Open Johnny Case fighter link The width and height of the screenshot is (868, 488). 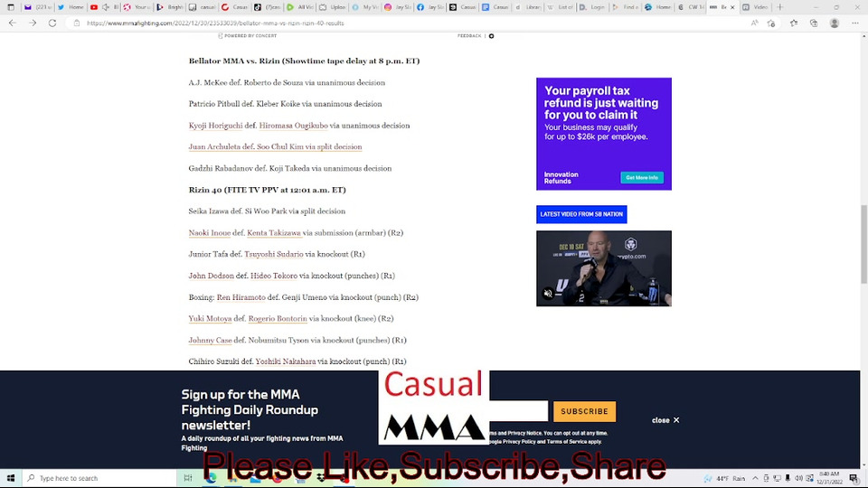(210, 341)
